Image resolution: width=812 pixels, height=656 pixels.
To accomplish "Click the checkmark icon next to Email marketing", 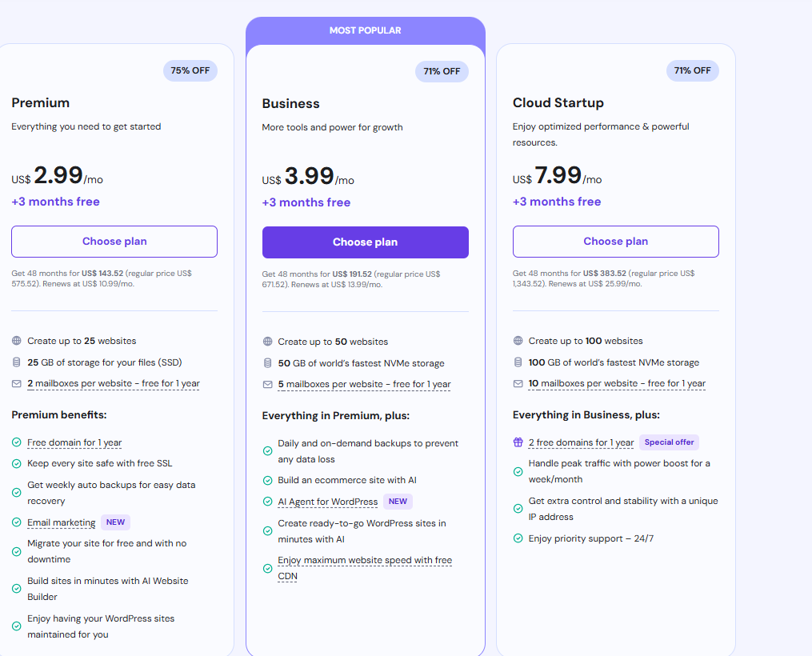I will click(x=17, y=522).
